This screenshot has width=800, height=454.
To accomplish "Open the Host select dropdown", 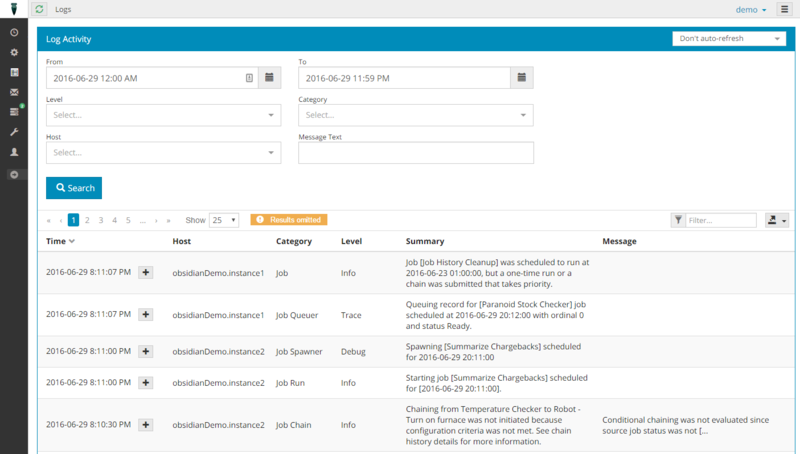I will (x=163, y=153).
